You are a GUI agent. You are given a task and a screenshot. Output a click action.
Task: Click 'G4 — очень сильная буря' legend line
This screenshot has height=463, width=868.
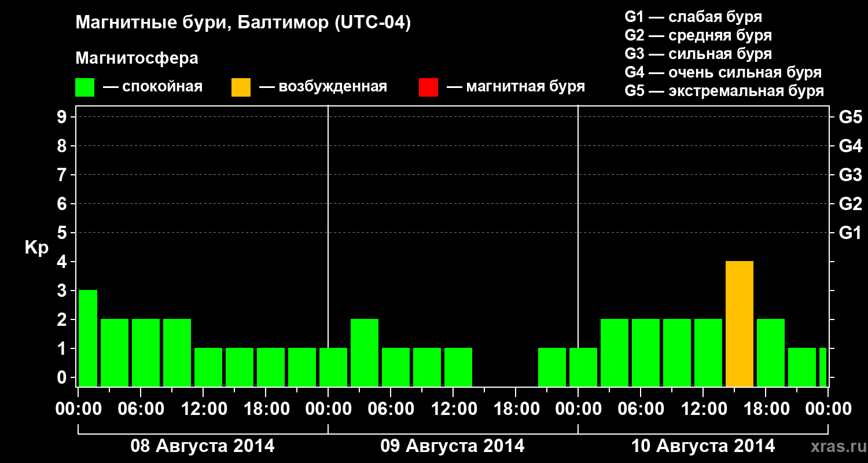[x=723, y=72]
